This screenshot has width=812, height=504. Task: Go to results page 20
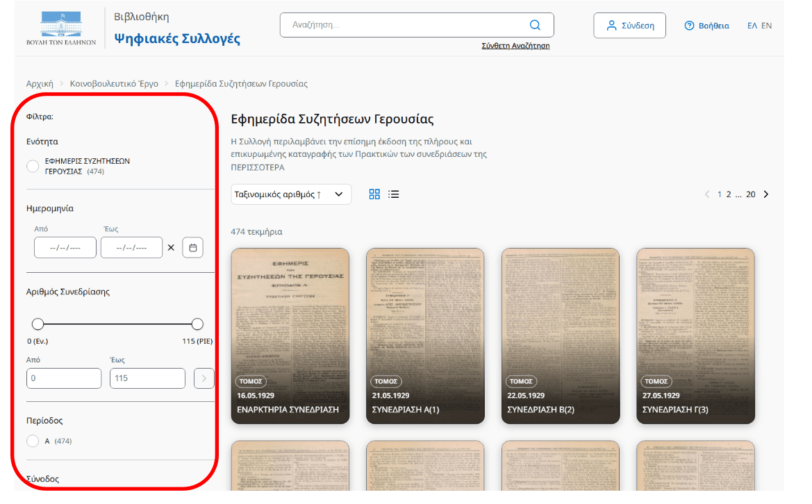(x=750, y=194)
